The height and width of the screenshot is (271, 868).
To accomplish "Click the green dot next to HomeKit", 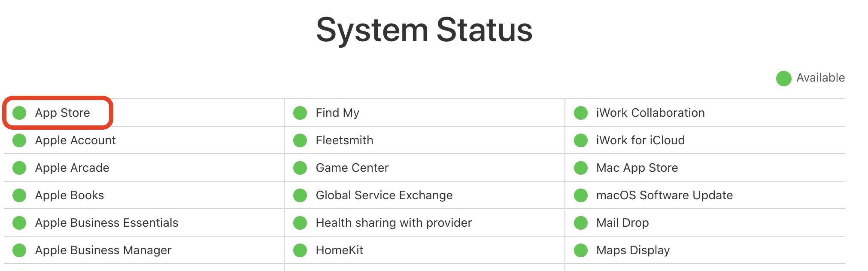I will click(300, 250).
